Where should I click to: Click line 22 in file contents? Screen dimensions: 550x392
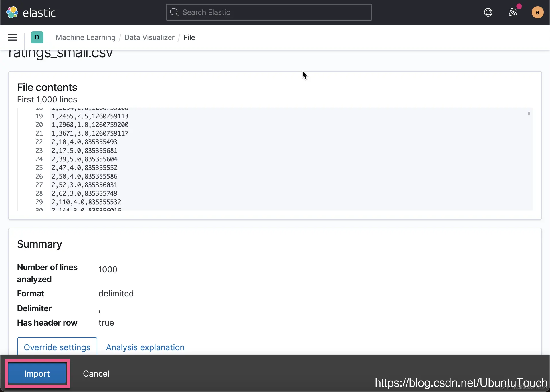pos(84,142)
